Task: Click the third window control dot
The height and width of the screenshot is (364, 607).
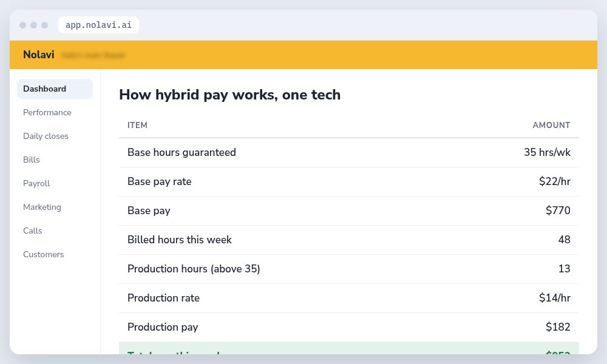Action: pos(44,25)
